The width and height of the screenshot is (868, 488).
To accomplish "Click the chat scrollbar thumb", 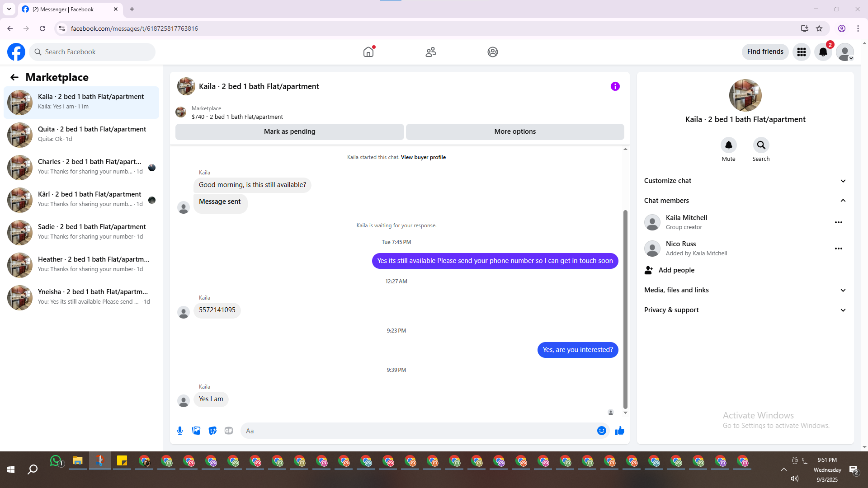I will pos(625,310).
